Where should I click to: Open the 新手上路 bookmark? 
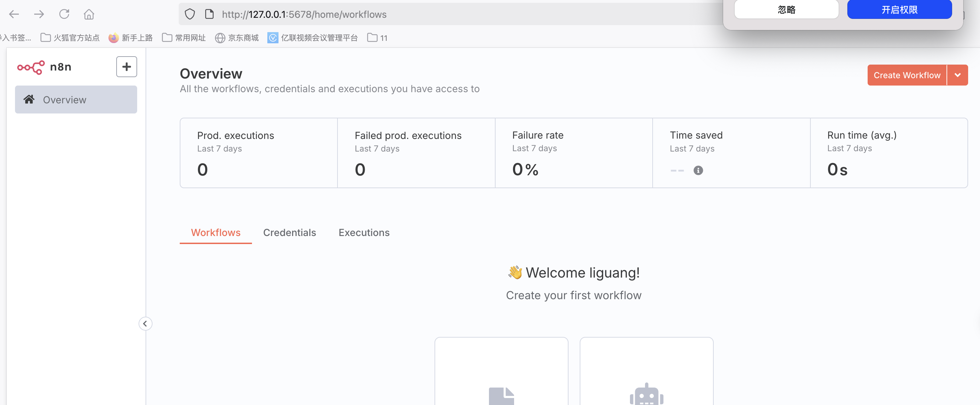131,38
